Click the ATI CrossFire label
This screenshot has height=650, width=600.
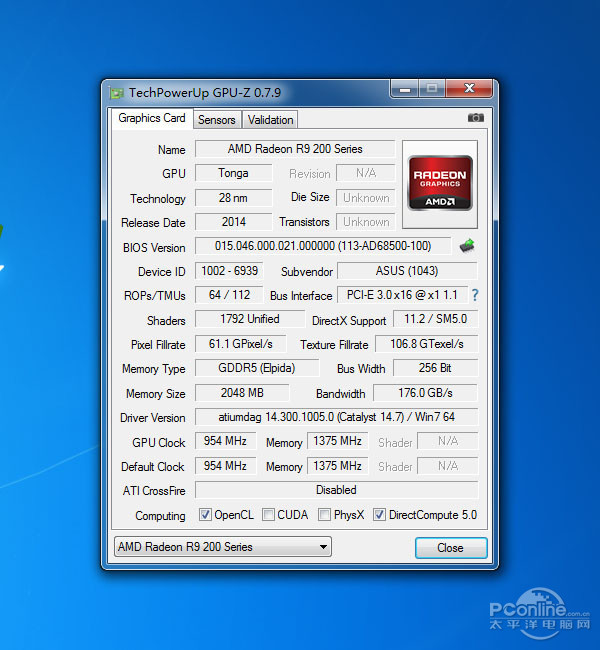click(x=154, y=491)
